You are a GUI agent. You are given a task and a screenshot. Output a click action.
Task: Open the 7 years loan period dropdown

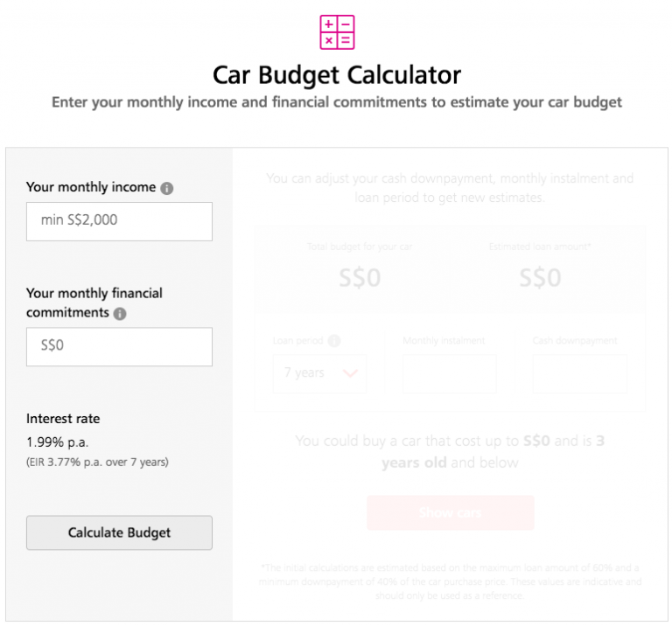pos(319,373)
